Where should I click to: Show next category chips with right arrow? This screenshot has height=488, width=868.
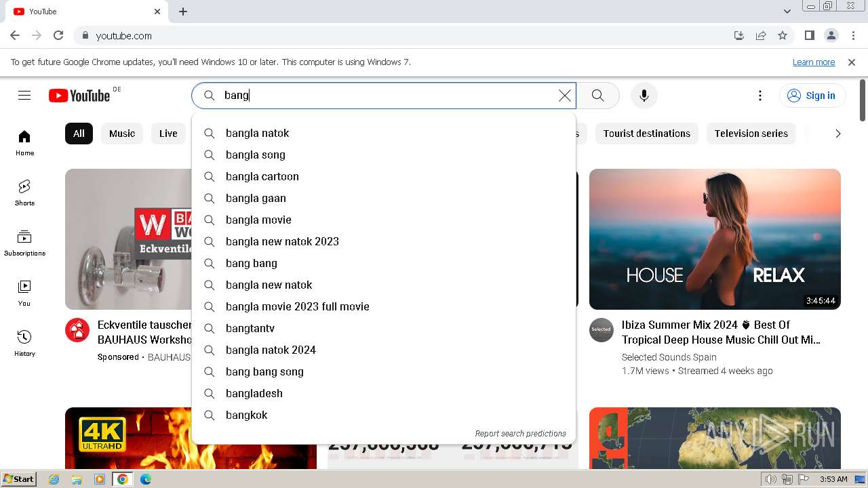point(837,134)
